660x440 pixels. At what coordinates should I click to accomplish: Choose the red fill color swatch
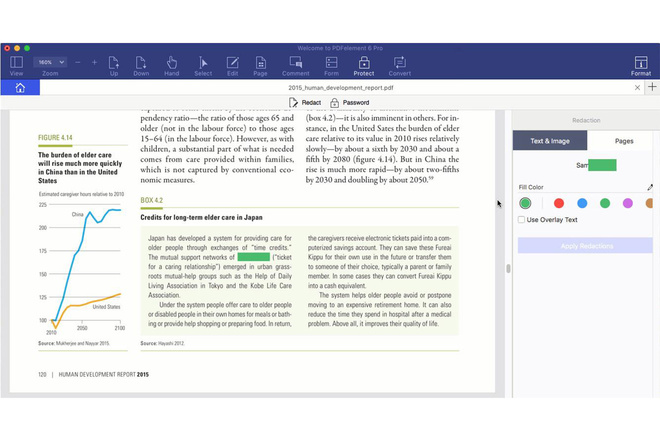(559, 203)
